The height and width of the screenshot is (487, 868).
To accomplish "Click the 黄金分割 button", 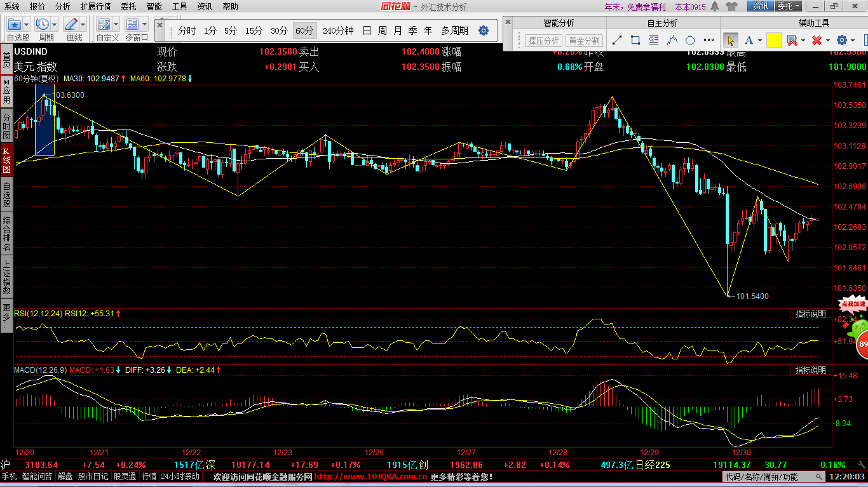I will tap(583, 41).
